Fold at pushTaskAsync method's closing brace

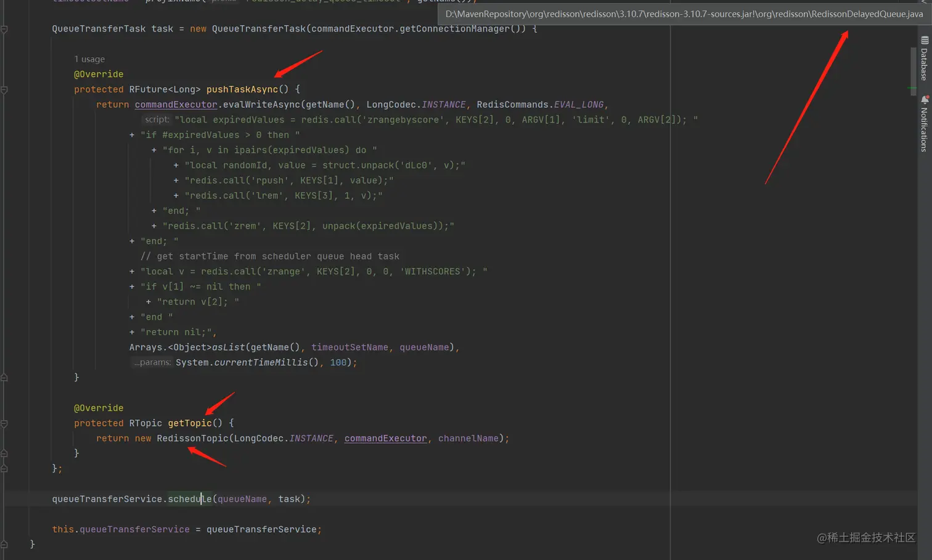(4, 378)
